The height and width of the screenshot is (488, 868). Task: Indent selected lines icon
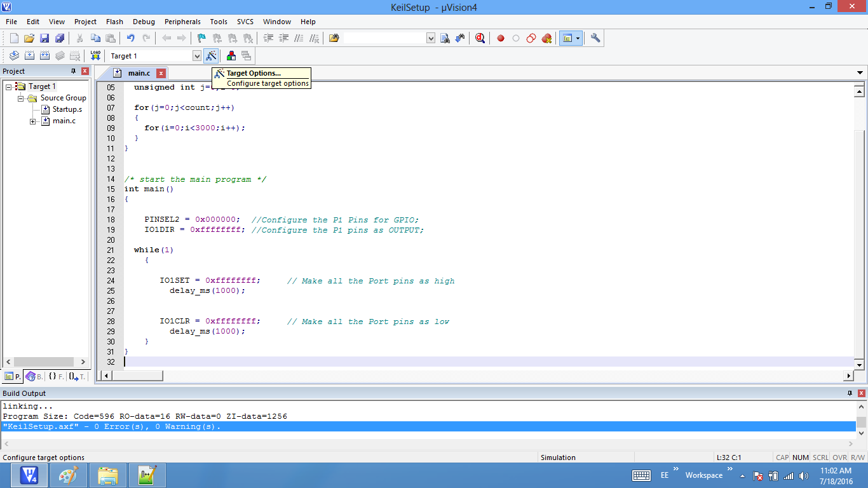click(268, 38)
